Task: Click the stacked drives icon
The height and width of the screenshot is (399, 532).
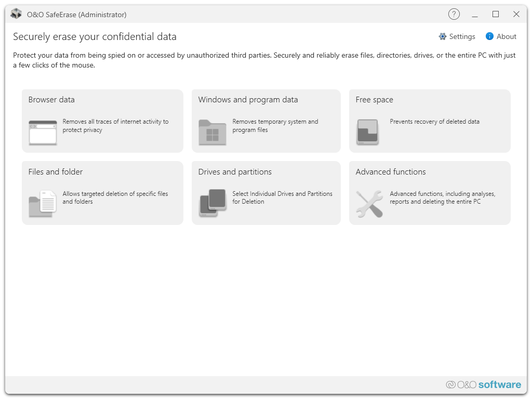Action: tap(212, 203)
